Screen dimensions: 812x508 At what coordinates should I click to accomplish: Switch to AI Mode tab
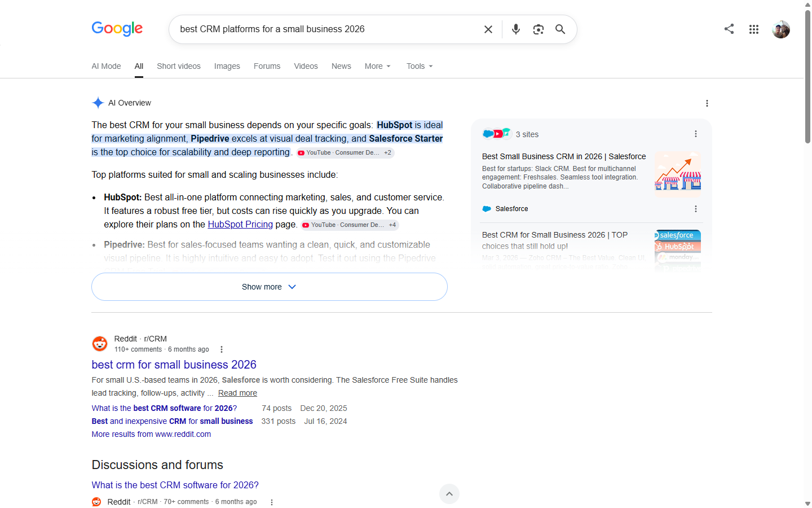[x=107, y=66]
